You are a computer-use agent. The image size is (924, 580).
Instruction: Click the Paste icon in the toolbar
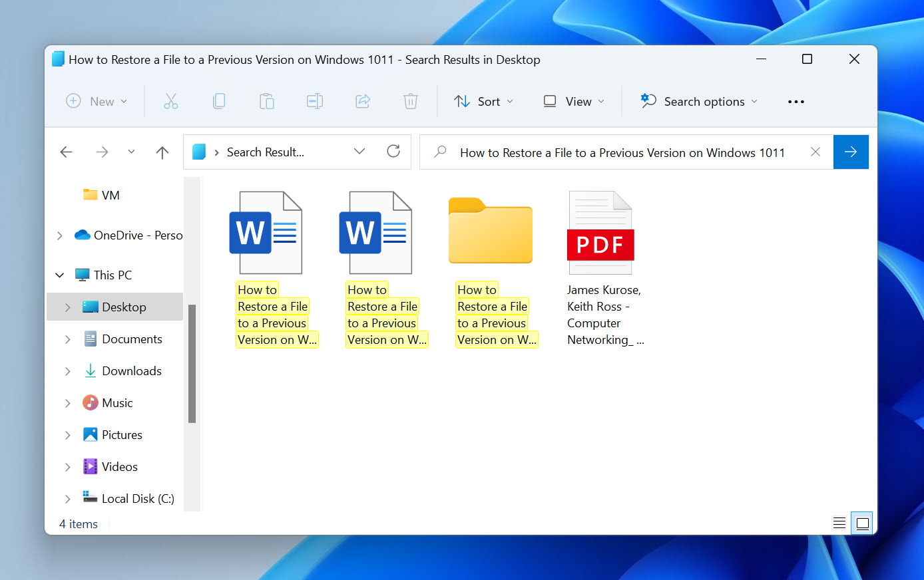tap(267, 101)
